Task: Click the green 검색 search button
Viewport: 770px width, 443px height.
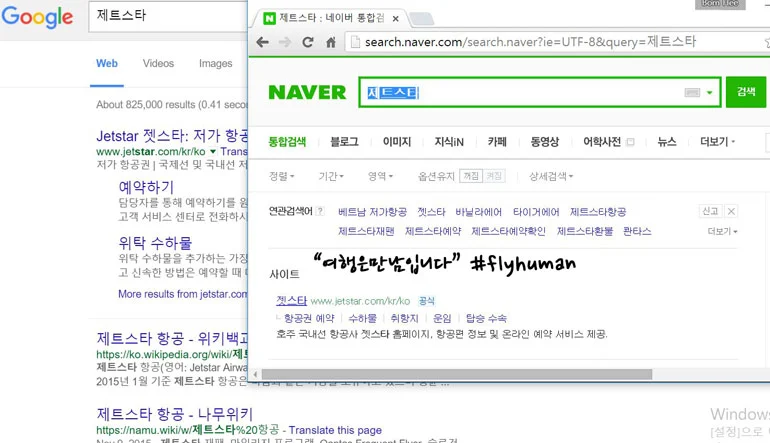Action: click(x=746, y=92)
